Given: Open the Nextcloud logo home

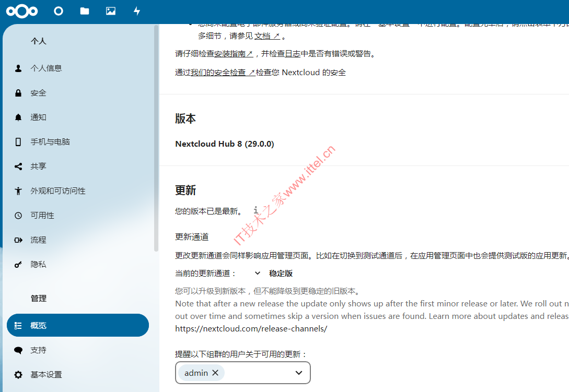Looking at the screenshot, I should pos(22,11).
